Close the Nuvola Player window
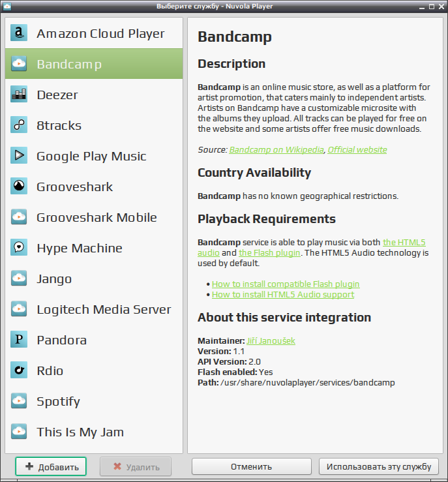 tap(441, 7)
